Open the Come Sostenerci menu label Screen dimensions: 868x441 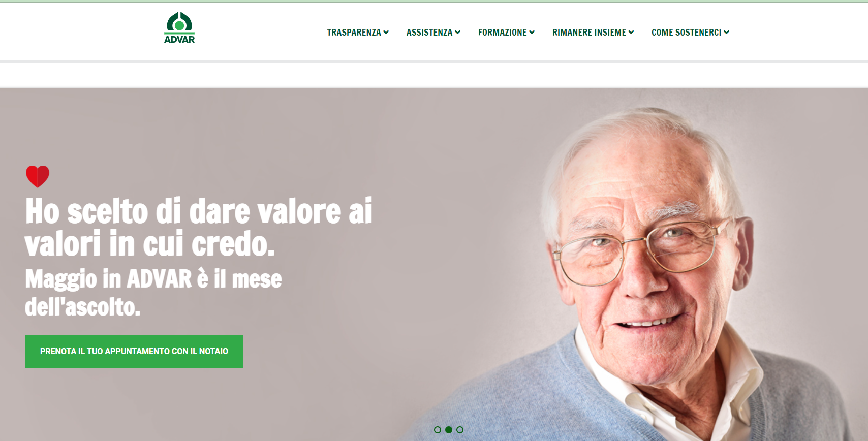687,32
